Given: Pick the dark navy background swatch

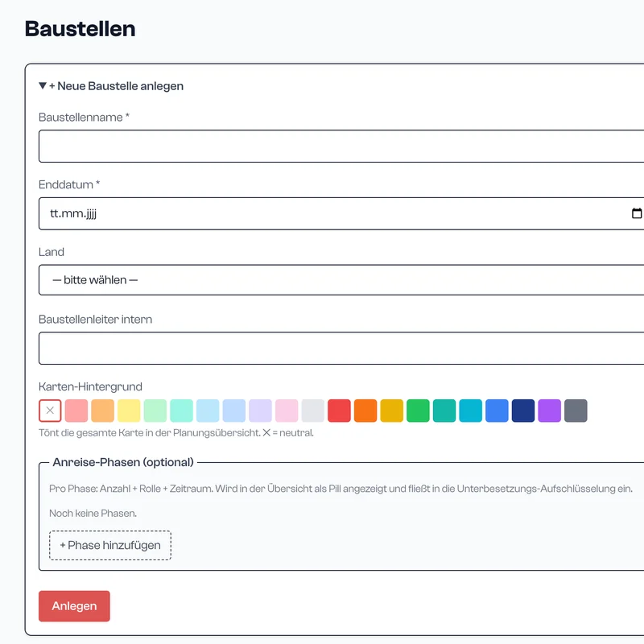Looking at the screenshot, I should click(523, 411).
